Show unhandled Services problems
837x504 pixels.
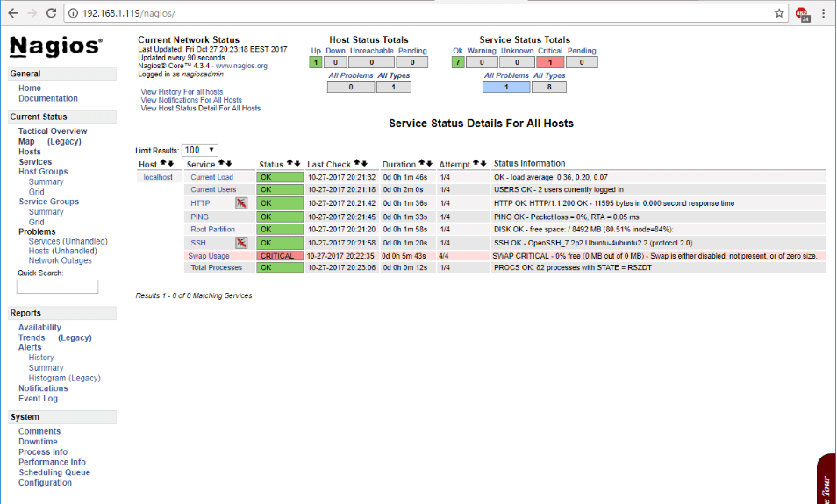coord(68,241)
